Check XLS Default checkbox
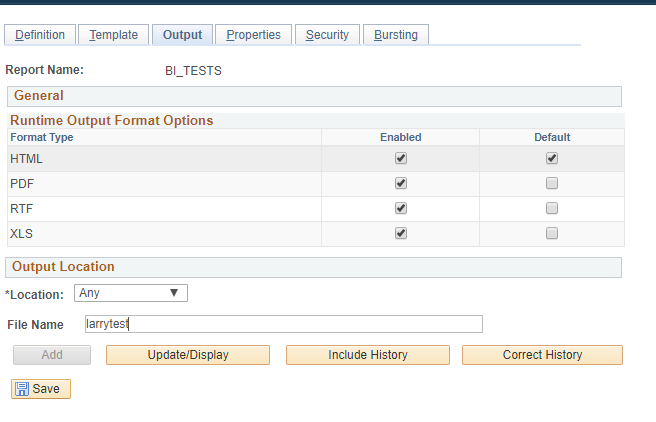Viewport: 656px width, 422px height. (552, 233)
